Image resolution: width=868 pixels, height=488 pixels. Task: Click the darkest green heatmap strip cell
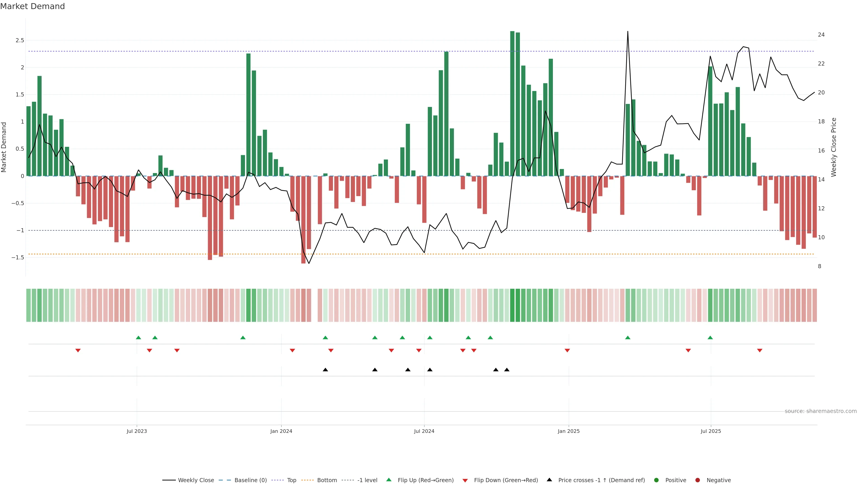click(x=512, y=305)
